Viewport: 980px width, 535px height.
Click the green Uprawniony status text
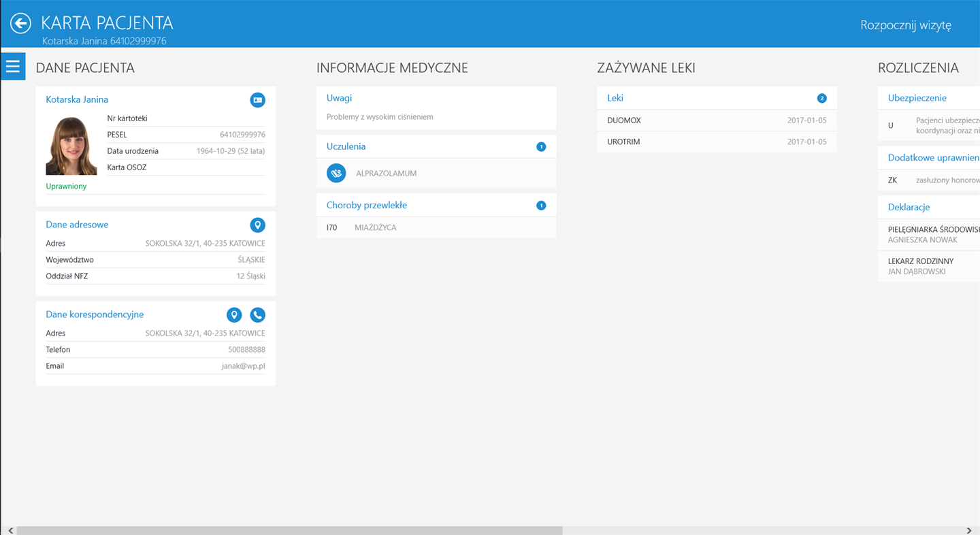point(66,187)
